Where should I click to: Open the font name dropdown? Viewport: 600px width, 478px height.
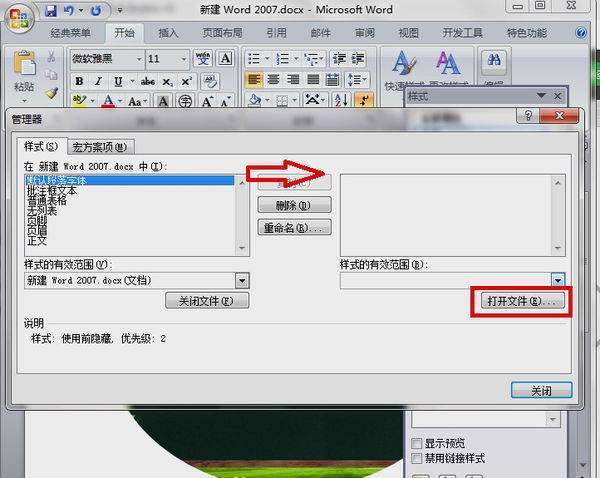click(x=139, y=59)
